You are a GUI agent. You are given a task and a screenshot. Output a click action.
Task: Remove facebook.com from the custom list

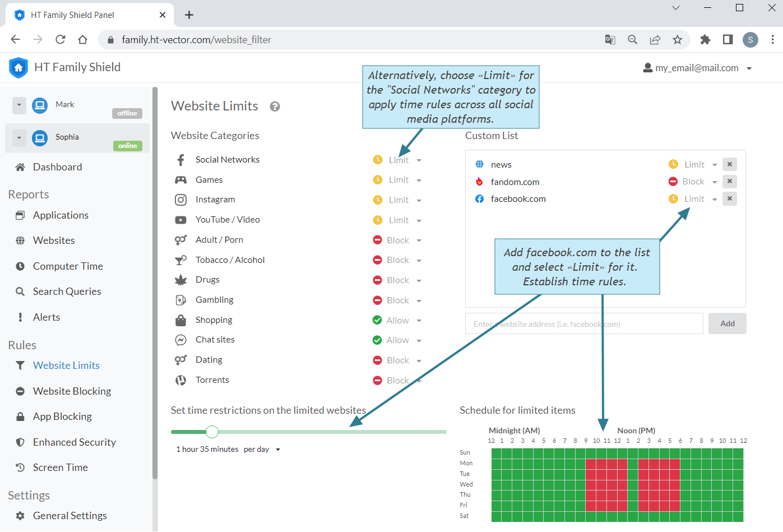coord(729,198)
